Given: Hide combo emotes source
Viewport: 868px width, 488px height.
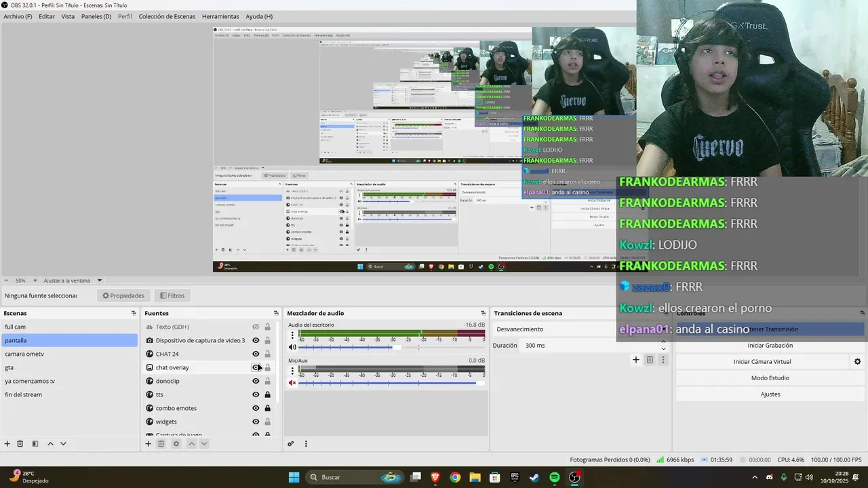Looking at the screenshot, I should click(x=256, y=408).
